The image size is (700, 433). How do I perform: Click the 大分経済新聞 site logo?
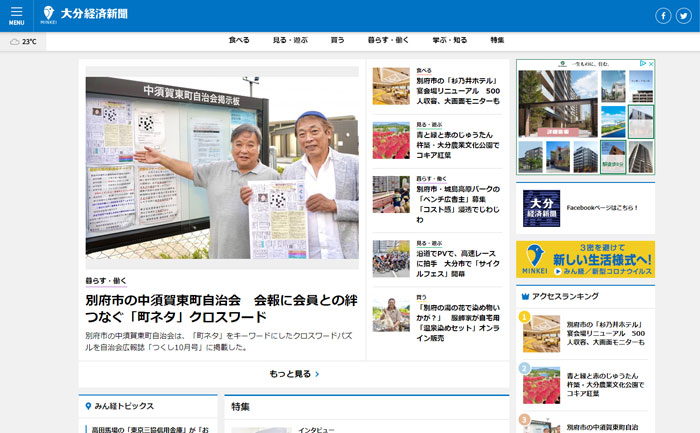85,14
